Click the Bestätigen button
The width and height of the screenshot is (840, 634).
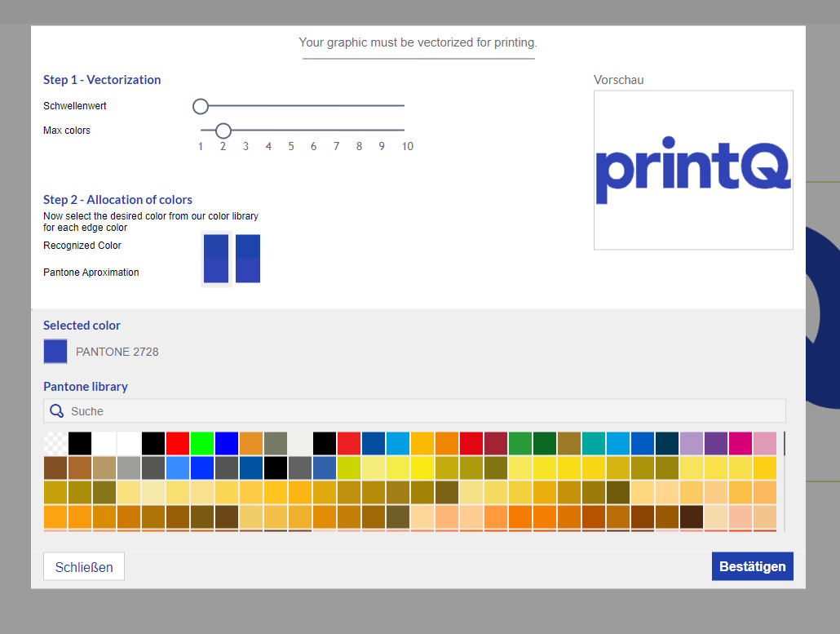pos(752,566)
